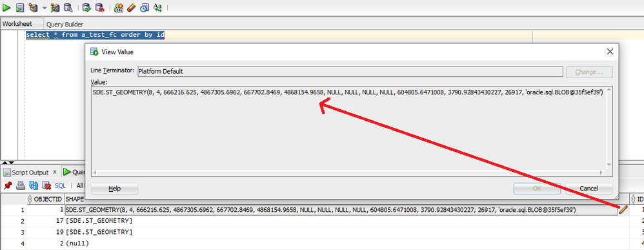The height and width of the screenshot is (250, 644).
Task: Click the Autotrace toolbar icon
Action: point(55,7)
